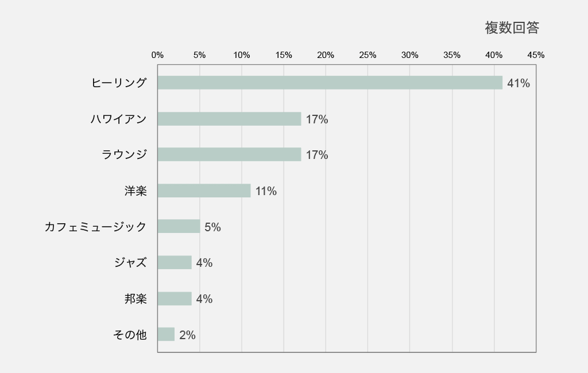Click the 45% axis tick label
Image resolution: width=588 pixels, height=373 pixels.
tap(536, 55)
